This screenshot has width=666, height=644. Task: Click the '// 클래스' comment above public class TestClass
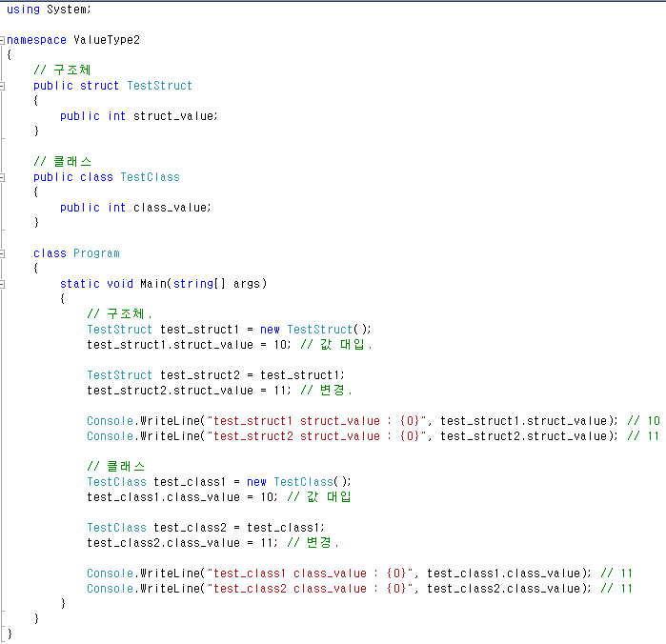coord(62,161)
